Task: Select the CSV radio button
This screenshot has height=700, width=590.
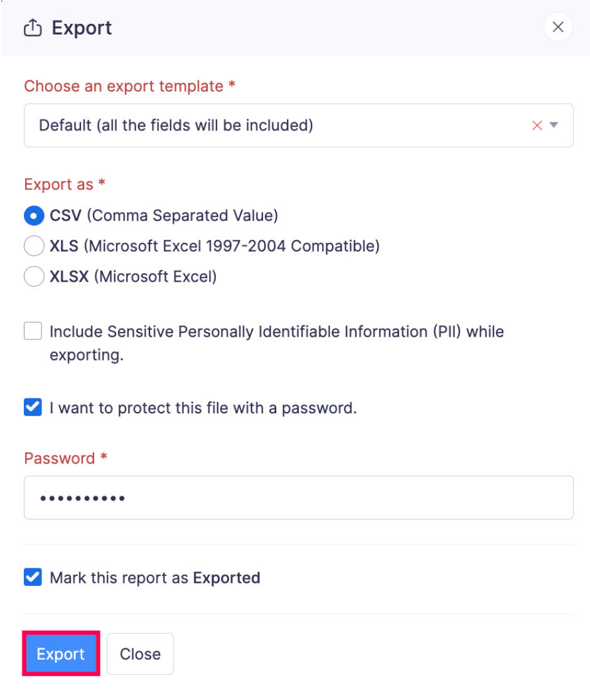Action: [x=34, y=215]
